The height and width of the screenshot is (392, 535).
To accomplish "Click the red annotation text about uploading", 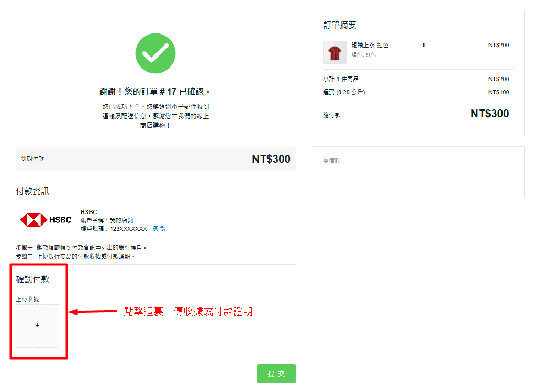I will [188, 311].
